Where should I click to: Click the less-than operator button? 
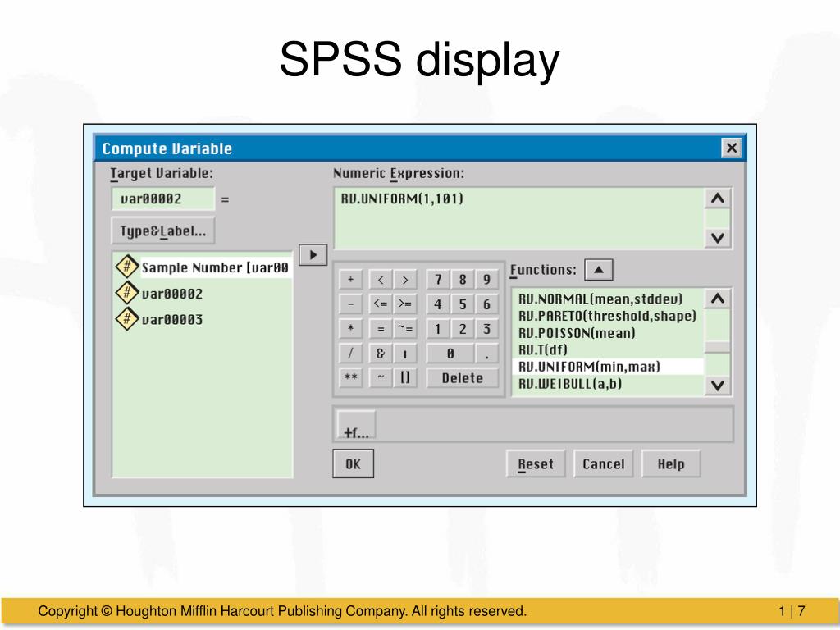click(x=381, y=279)
